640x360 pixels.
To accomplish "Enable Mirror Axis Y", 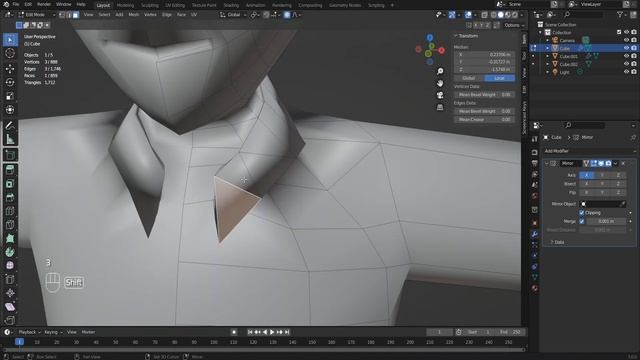I will (602, 175).
